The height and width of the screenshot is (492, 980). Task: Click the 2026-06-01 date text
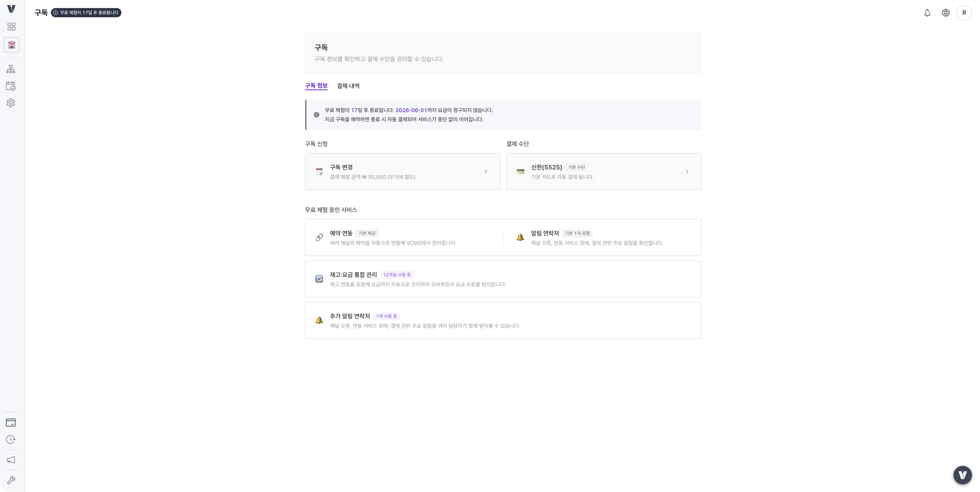[x=411, y=110]
